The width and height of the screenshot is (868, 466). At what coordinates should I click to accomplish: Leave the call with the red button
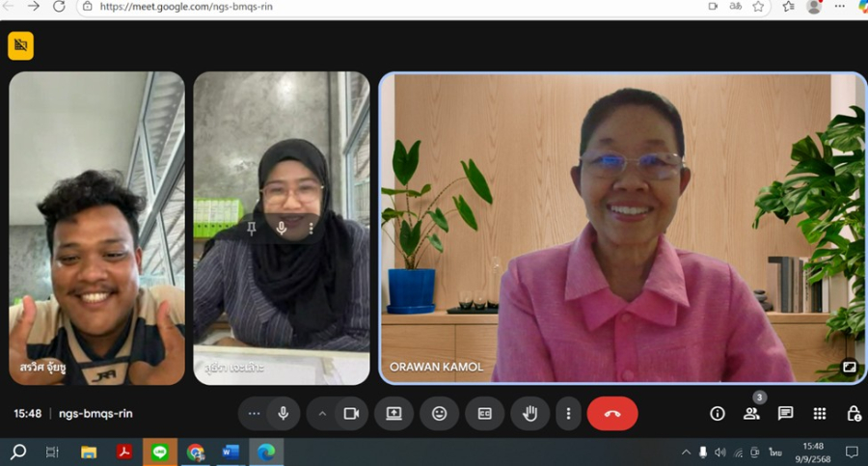tap(612, 413)
